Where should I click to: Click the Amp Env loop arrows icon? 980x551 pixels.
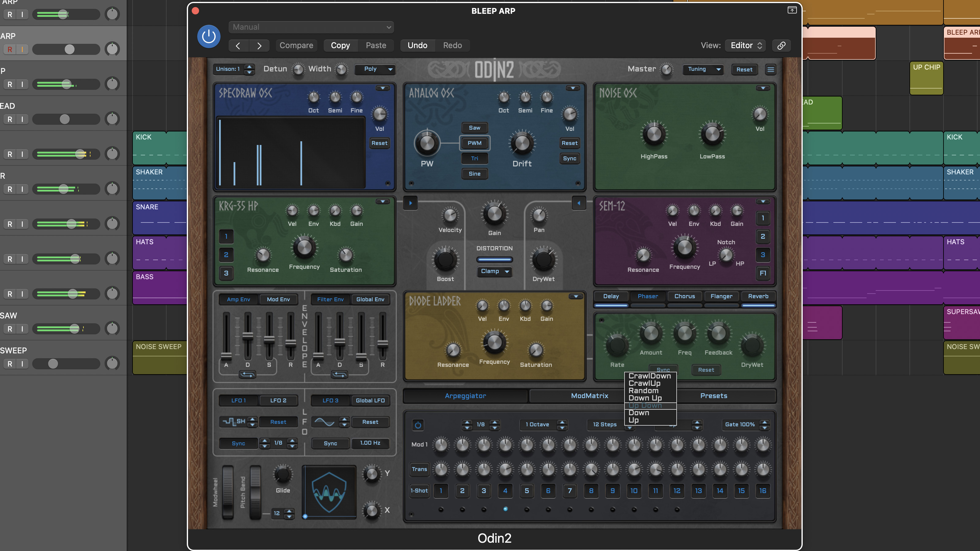[x=247, y=375]
